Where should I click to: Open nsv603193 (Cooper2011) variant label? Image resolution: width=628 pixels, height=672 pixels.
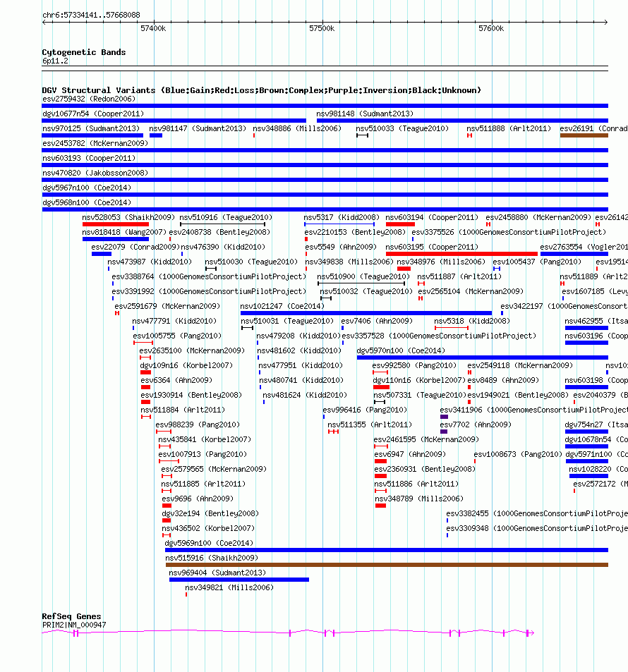pos(89,158)
